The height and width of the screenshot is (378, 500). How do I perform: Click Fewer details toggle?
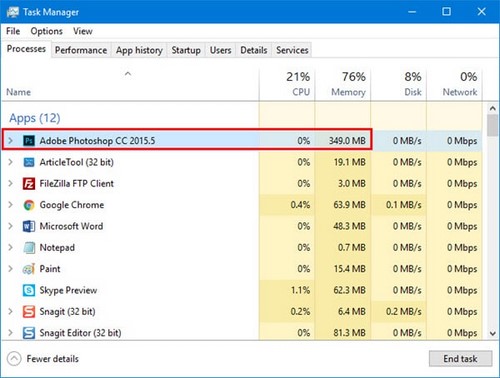(x=43, y=359)
